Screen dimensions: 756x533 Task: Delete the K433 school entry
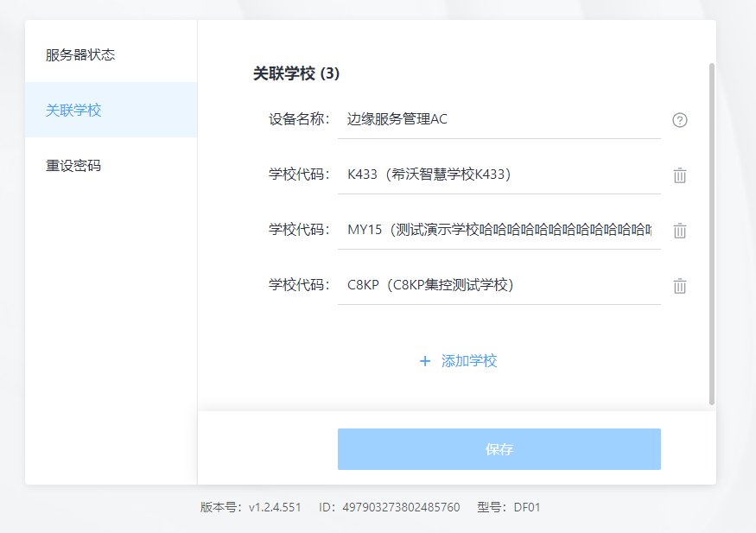point(679,175)
